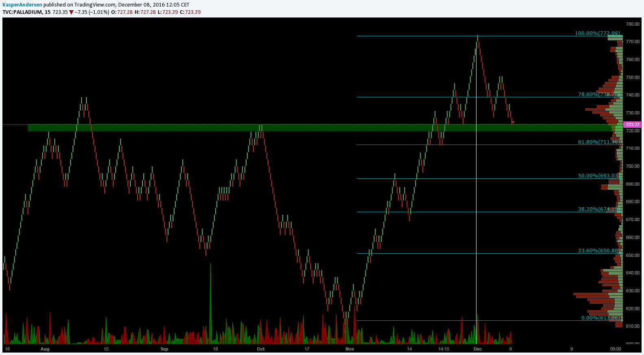Click the 780.00 price axis label
The image size is (644, 355).
[633, 24]
